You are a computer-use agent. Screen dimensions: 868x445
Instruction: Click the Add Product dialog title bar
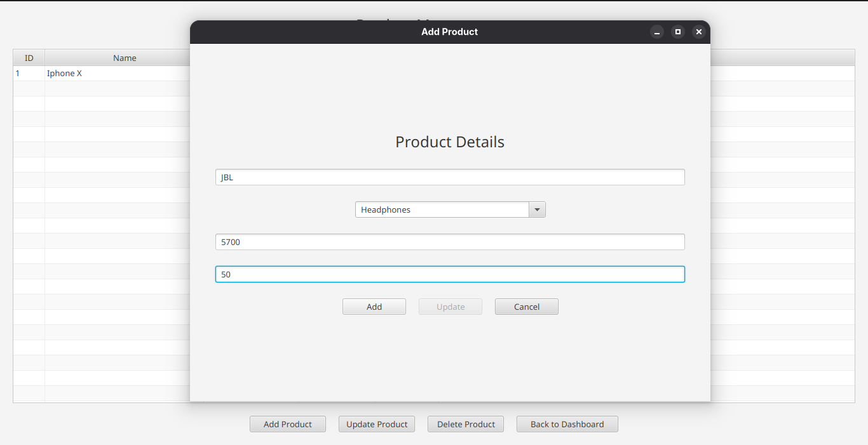pos(450,32)
